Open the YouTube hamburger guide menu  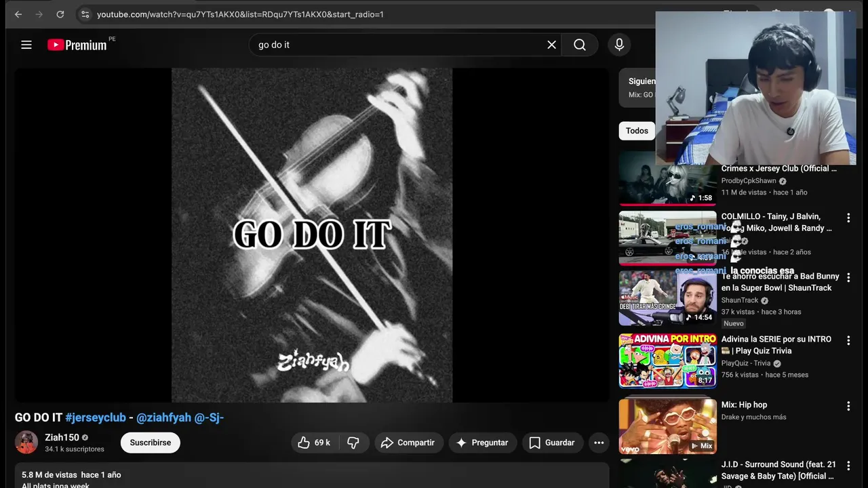26,45
